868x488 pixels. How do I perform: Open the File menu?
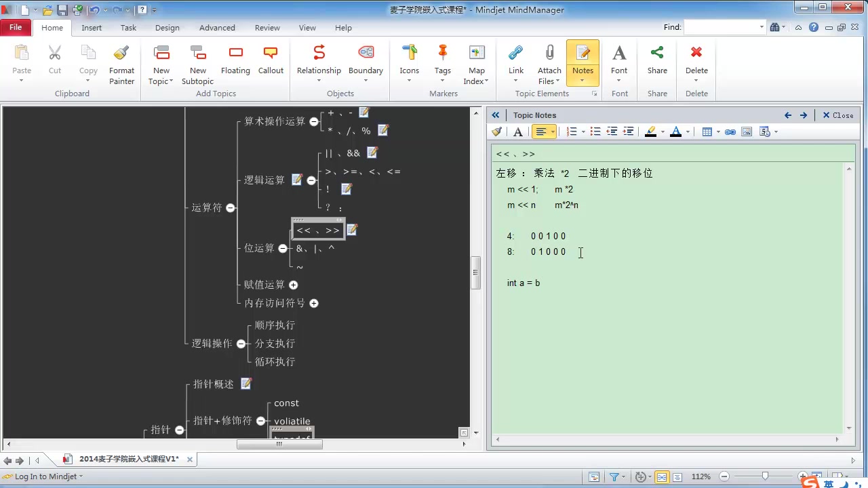(16, 28)
